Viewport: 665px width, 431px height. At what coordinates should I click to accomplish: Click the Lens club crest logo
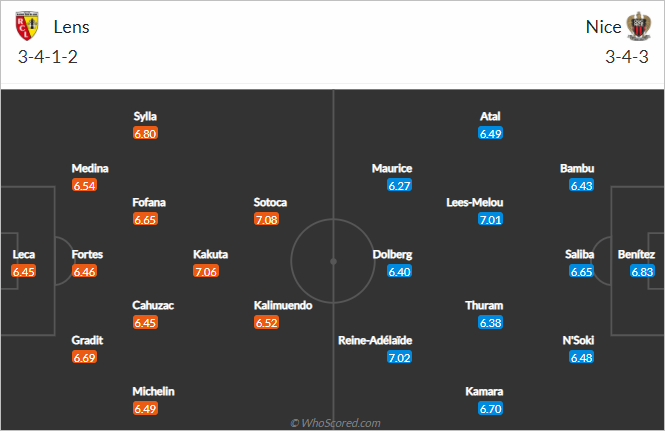point(27,26)
